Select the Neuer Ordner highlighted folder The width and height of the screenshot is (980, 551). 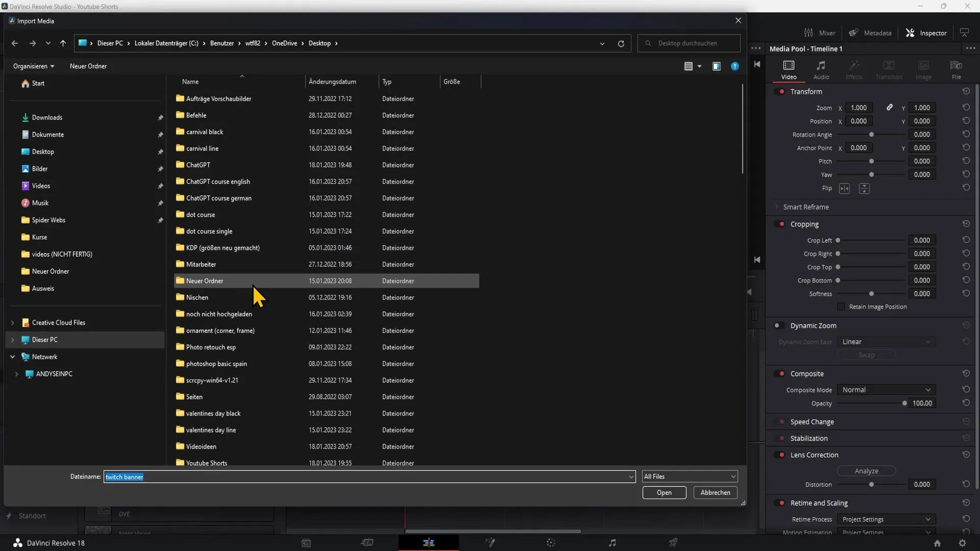(205, 281)
